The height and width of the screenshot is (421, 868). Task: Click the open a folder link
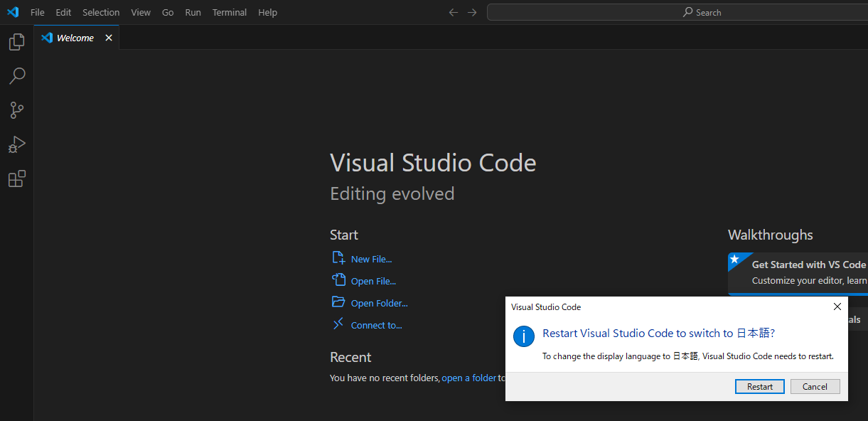click(x=469, y=378)
